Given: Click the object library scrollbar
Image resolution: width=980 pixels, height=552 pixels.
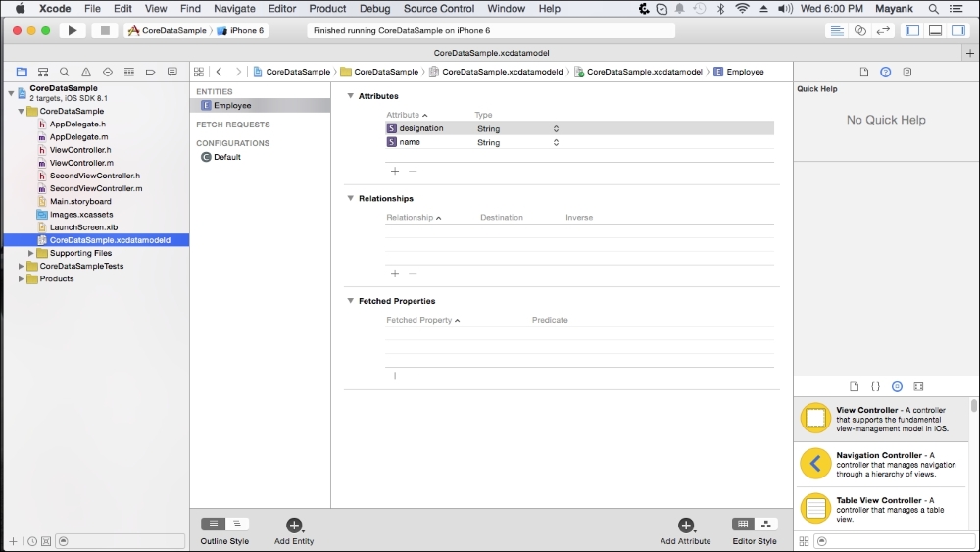Looking at the screenshot, I should 973,405.
